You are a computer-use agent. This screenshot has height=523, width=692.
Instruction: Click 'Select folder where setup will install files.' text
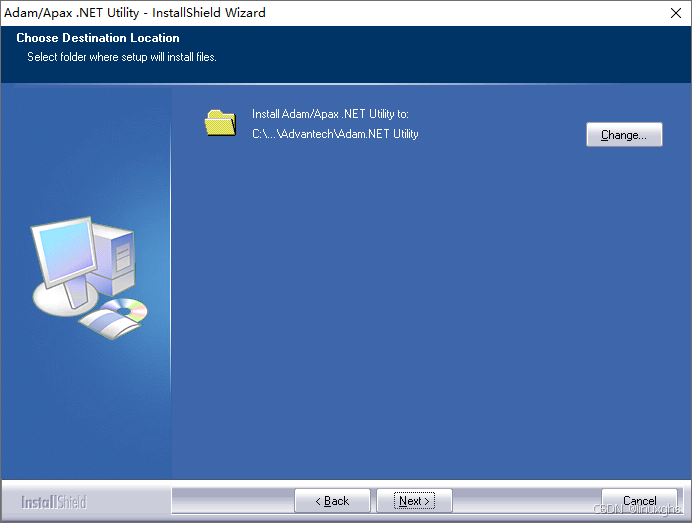coord(122,57)
